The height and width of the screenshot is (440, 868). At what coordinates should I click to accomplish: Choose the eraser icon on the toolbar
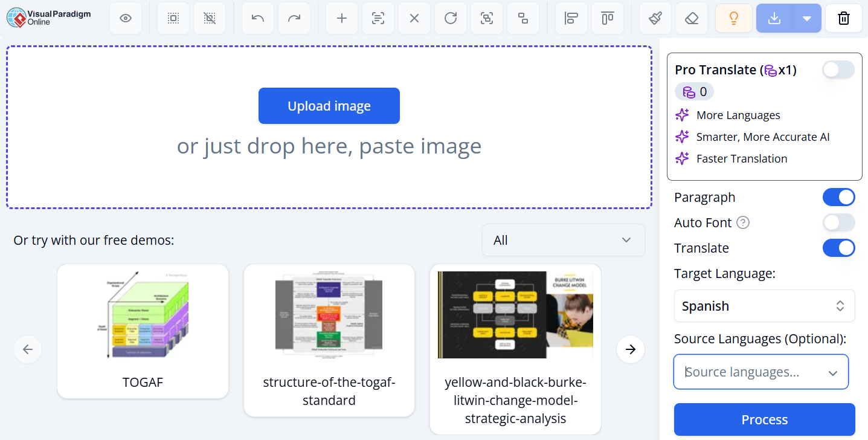(691, 18)
